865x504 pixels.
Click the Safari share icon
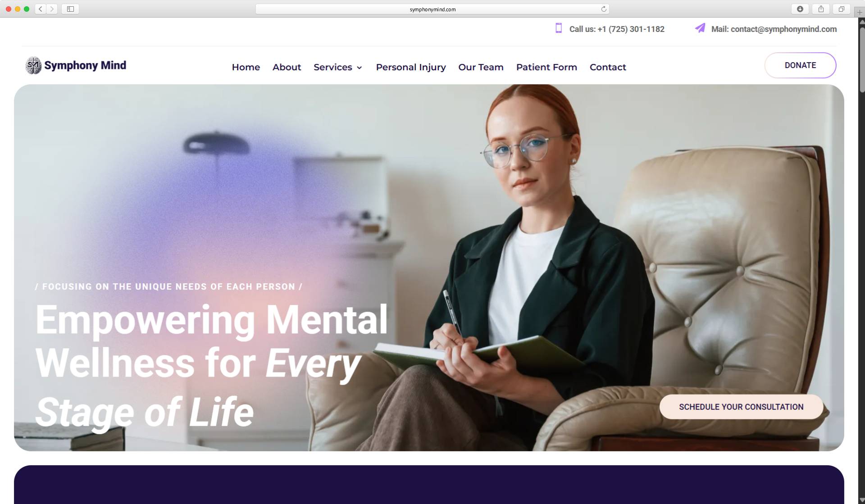click(821, 9)
